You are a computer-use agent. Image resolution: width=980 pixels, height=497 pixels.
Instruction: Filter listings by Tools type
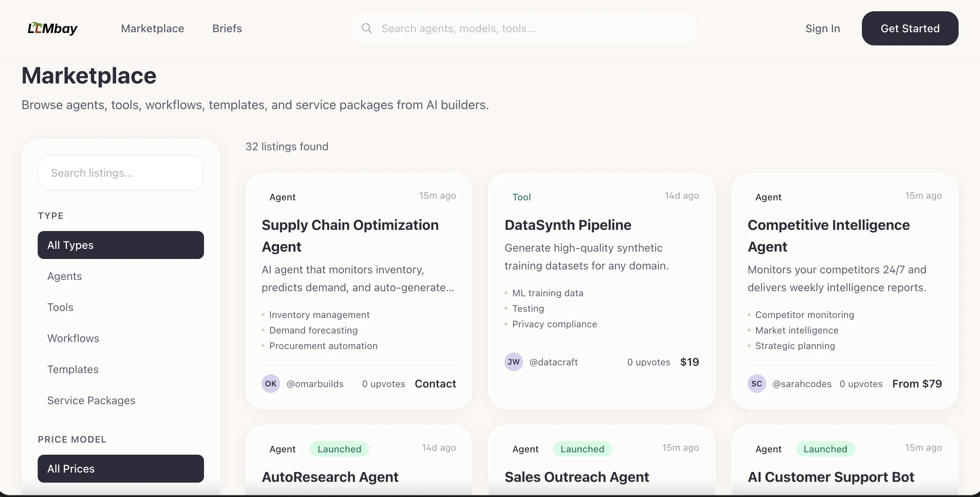(x=60, y=307)
